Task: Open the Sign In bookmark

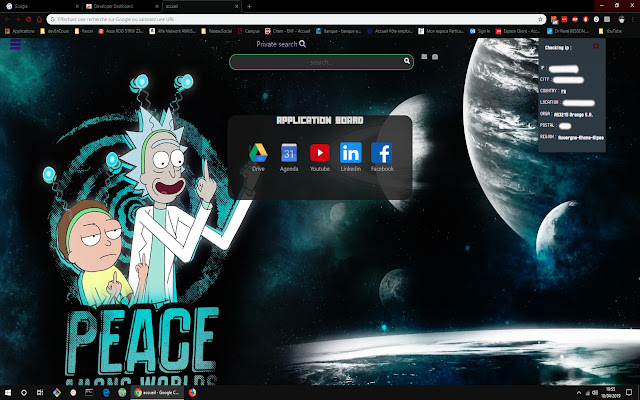Action: click(x=480, y=31)
